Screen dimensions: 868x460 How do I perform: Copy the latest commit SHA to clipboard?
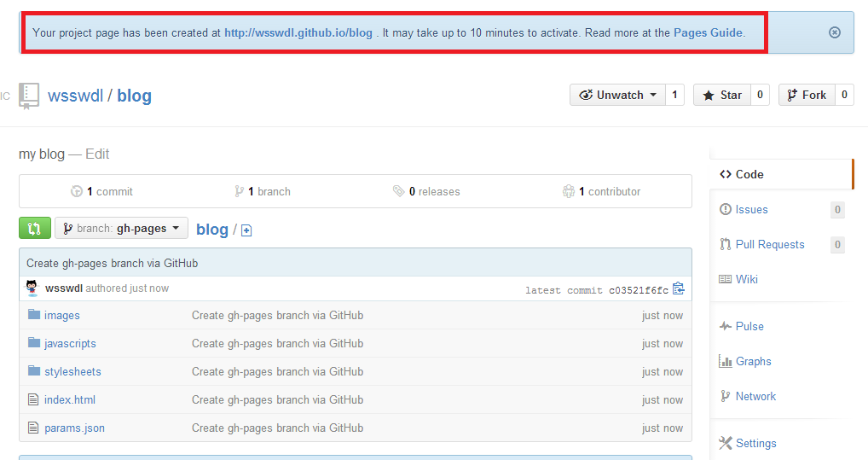point(679,289)
